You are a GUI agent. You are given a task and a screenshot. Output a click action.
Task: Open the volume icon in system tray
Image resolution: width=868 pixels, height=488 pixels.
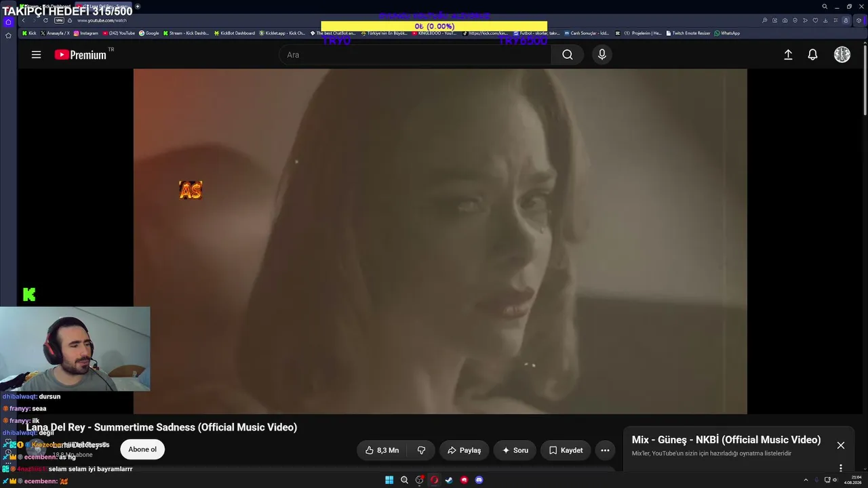click(835, 480)
